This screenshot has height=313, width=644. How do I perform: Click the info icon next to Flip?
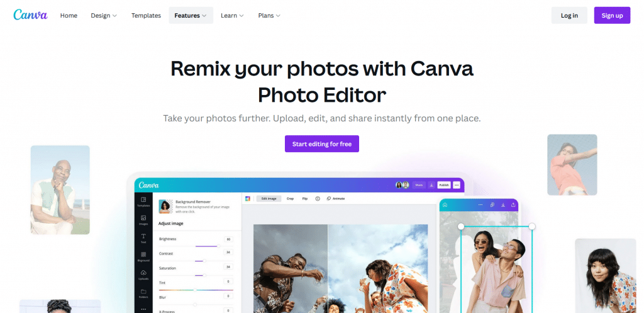[x=318, y=199]
